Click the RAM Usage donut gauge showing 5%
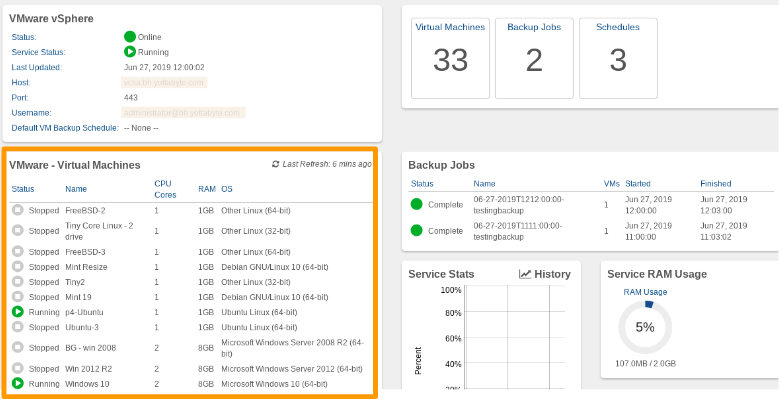782x401 pixels. [645, 327]
